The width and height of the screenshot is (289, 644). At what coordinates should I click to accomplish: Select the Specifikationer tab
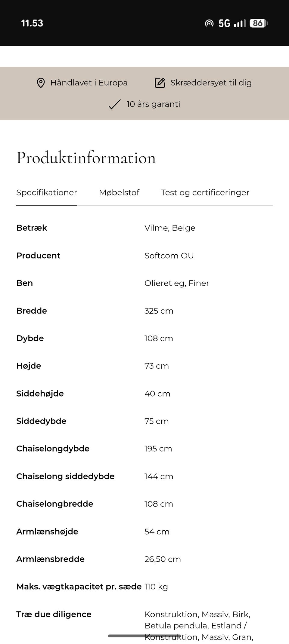click(x=46, y=192)
